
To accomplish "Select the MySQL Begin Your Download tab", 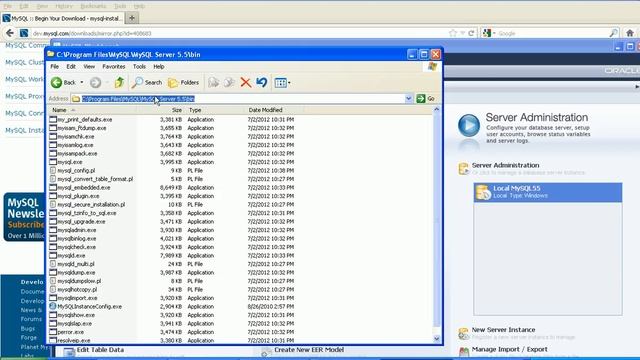I will click(x=62, y=18).
